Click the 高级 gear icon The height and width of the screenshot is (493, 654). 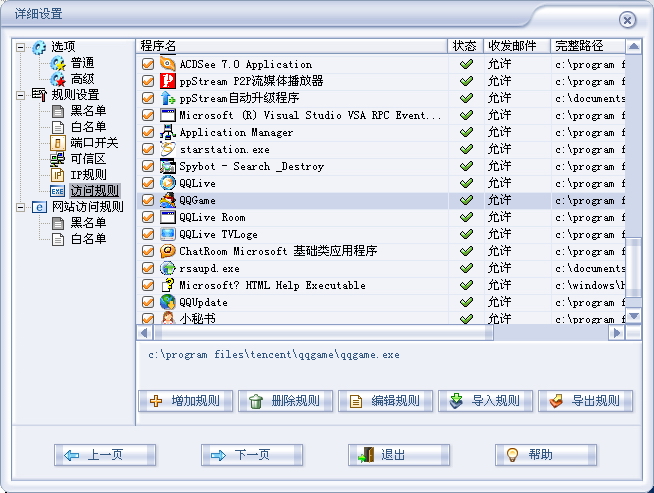(x=58, y=79)
